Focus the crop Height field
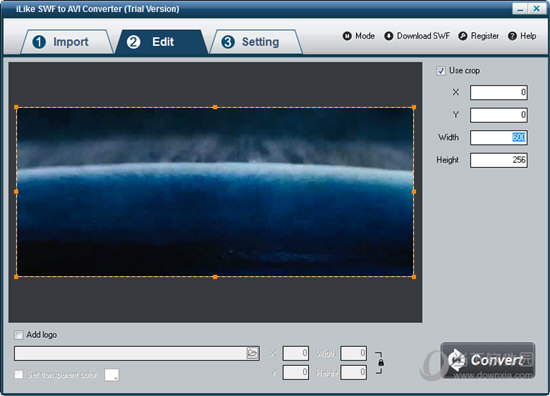 pos(498,160)
